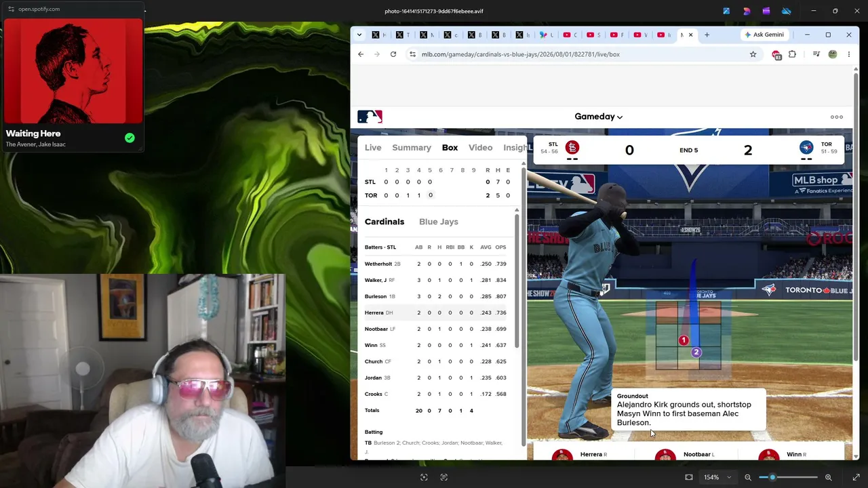Click the Groundout play description card
Image resolution: width=868 pixels, height=488 pixels.
688,409
